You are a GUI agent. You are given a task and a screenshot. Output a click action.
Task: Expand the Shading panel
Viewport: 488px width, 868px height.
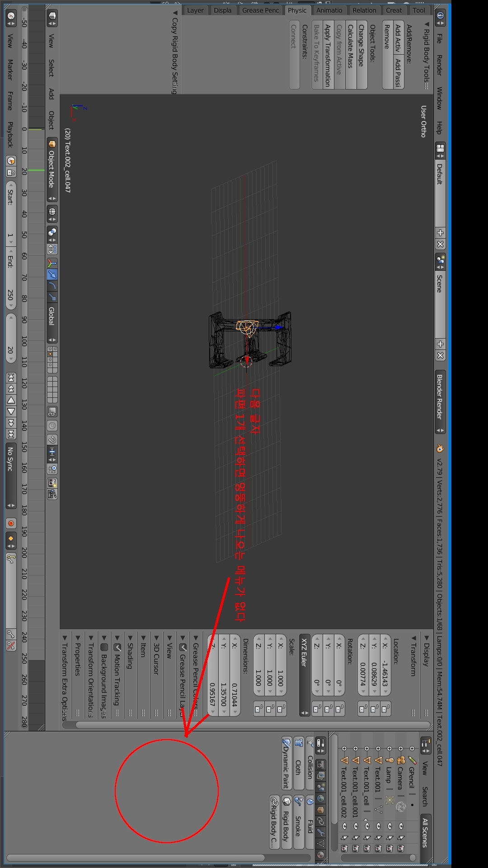130,638
